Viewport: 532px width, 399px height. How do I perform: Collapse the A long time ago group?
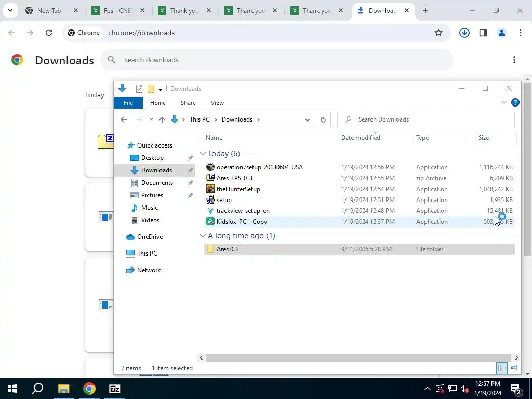(203, 235)
